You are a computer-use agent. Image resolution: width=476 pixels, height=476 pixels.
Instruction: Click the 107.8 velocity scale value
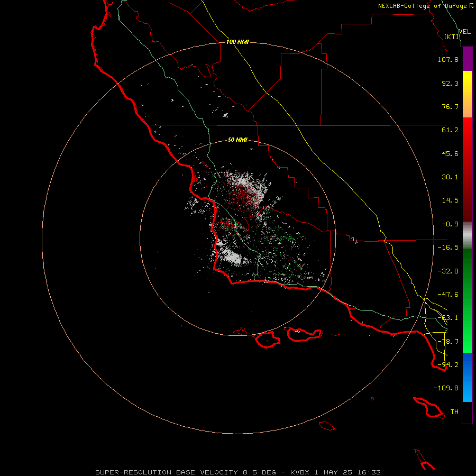[448, 59]
